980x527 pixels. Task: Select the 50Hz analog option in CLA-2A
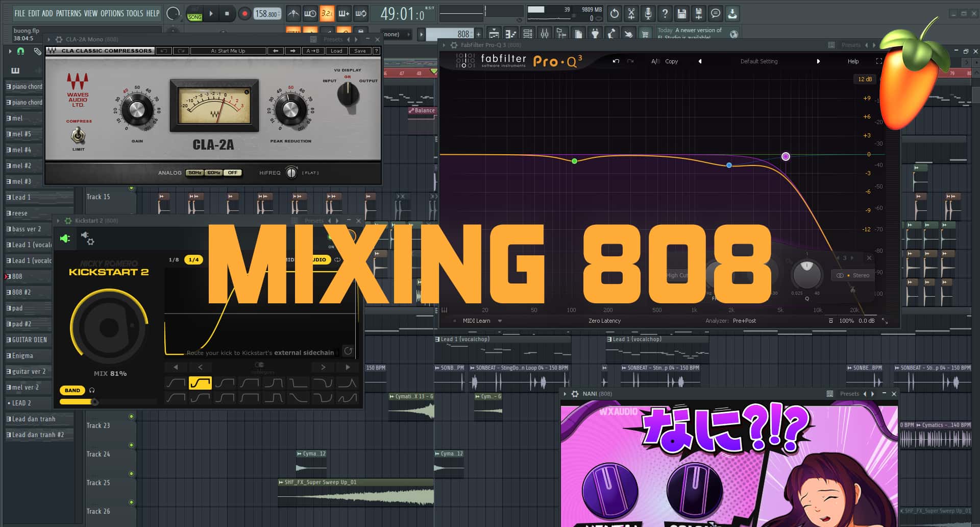(x=194, y=173)
